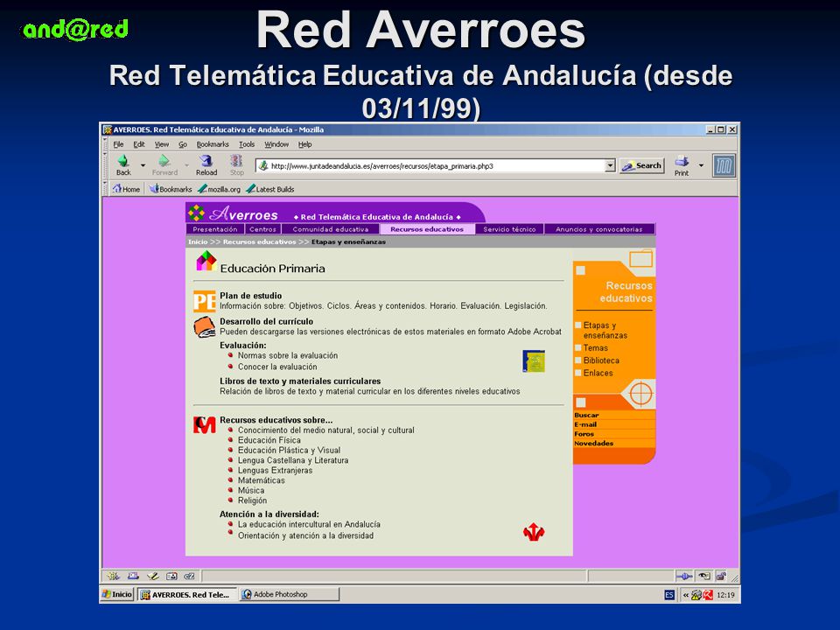The image size is (840, 630).
Task: Click the orange PE Plan de estudio icon
Action: 204,301
